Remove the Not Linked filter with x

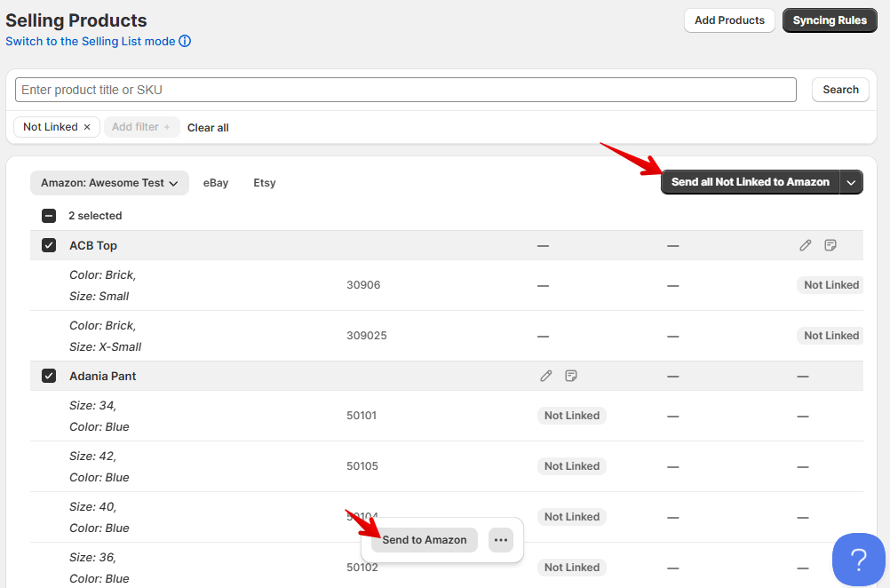coord(87,127)
